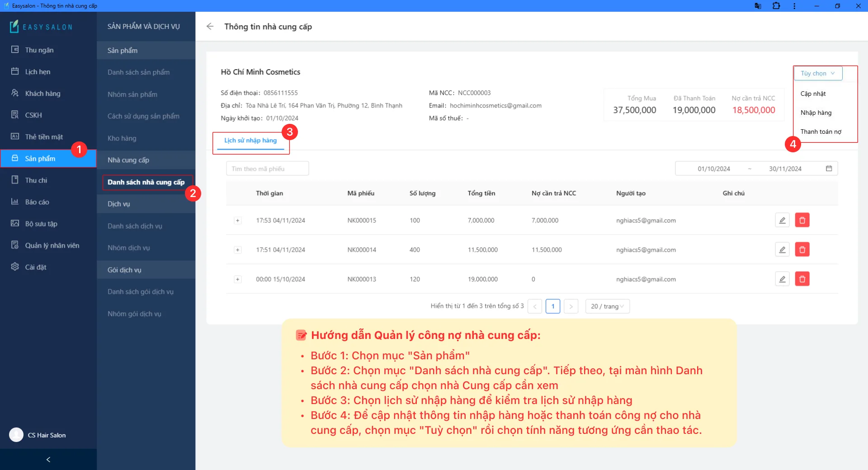Edit receipt NK000014 with pencil icon
This screenshot has width=868, height=470.
click(782, 249)
